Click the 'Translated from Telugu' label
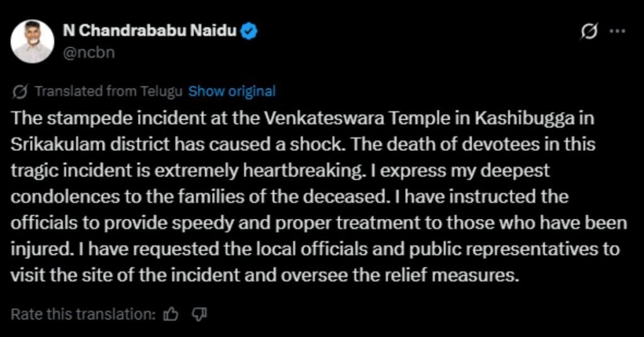This screenshot has height=337, width=644. [x=108, y=91]
